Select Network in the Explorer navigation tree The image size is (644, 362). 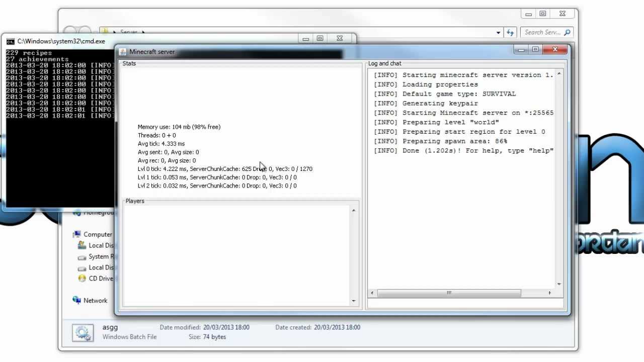click(96, 301)
